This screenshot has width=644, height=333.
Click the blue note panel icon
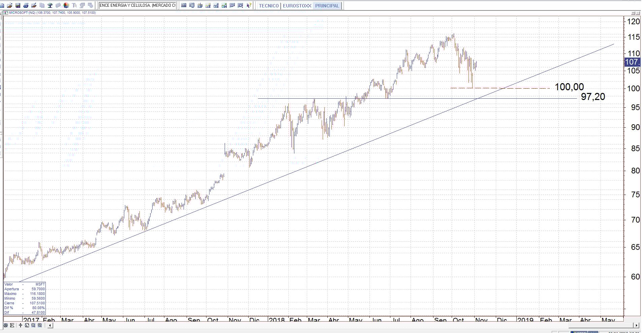(232, 5)
